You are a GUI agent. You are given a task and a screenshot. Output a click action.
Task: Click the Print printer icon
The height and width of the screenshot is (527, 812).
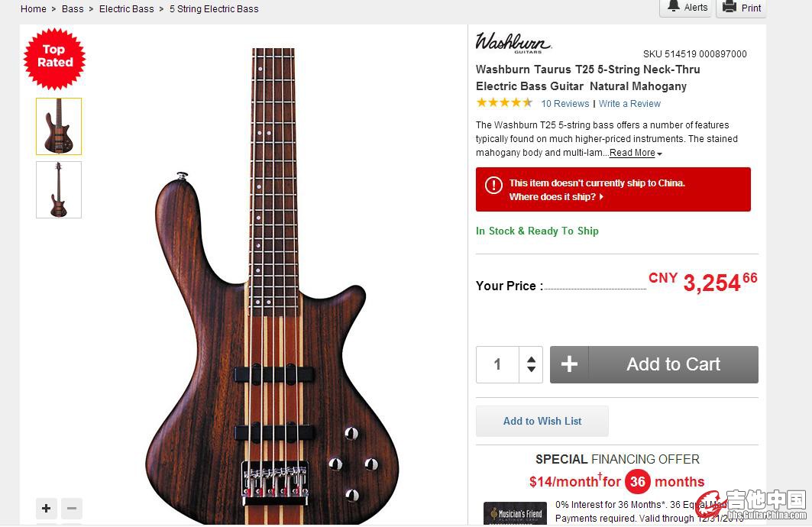coord(730,7)
